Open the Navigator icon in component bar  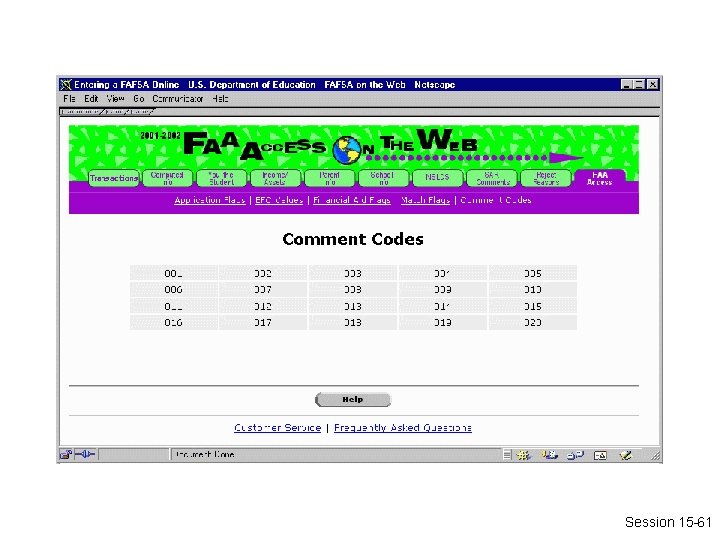(523, 455)
